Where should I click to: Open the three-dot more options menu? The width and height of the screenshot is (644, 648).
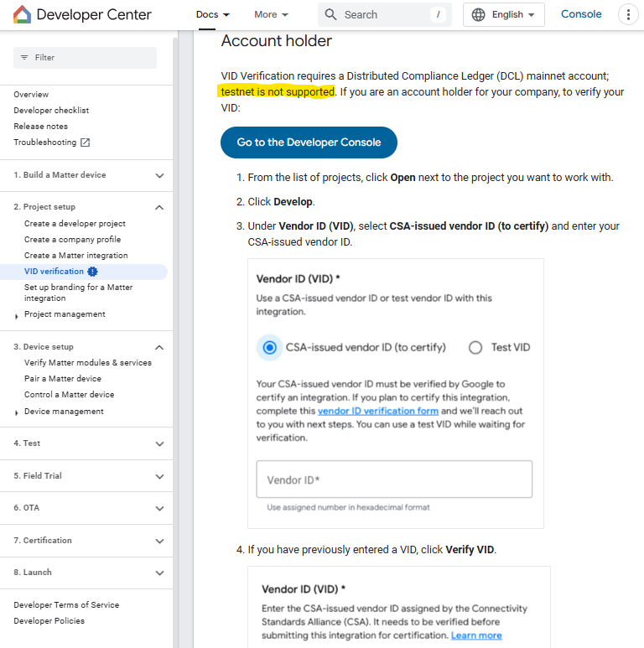(628, 14)
